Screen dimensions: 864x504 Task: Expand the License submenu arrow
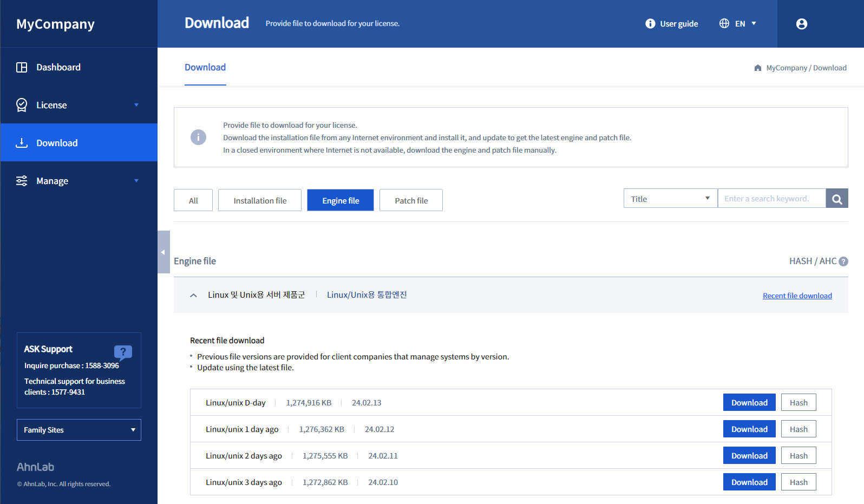(x=136, y=105)
